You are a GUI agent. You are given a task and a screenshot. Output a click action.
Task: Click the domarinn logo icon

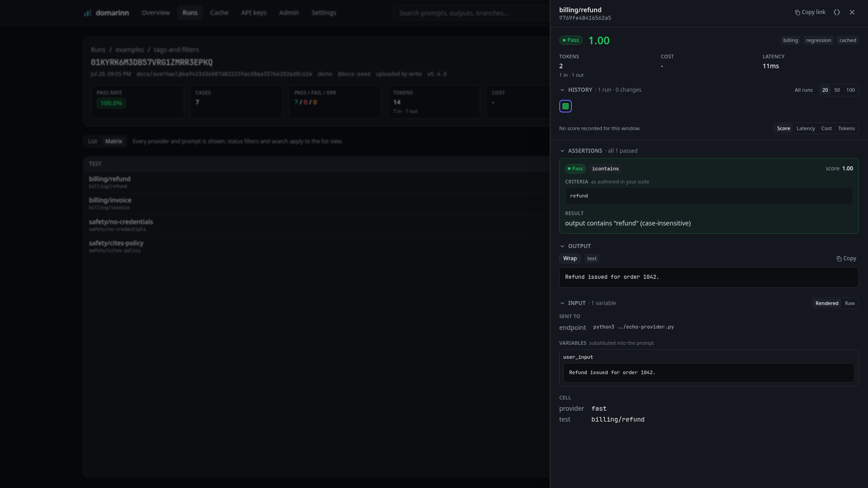pos(88,13)
